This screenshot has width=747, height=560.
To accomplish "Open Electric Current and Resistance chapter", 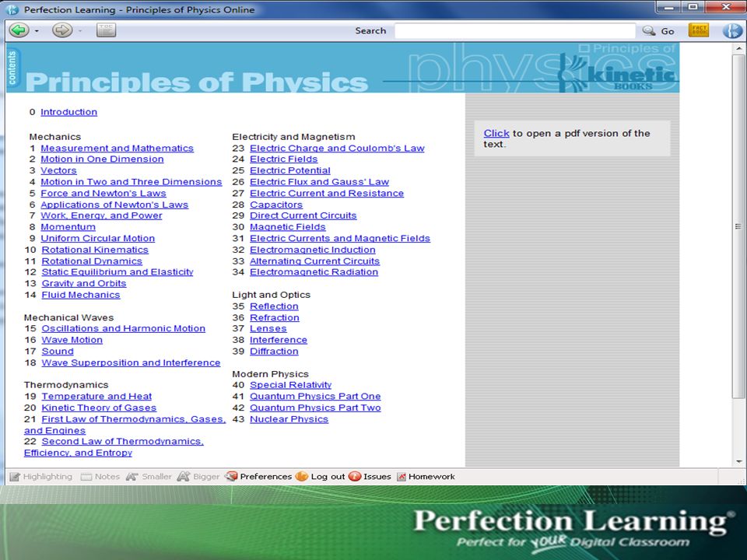I will (x=327, y=194).
